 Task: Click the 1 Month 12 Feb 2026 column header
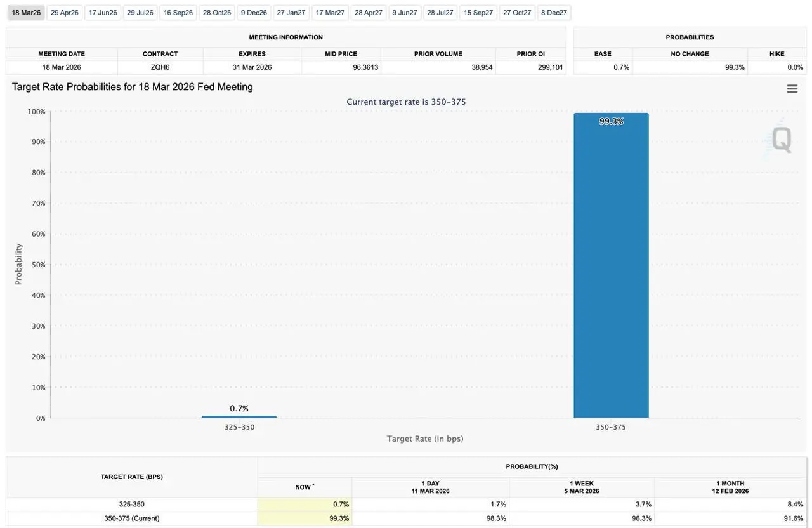tap(730, 487)
